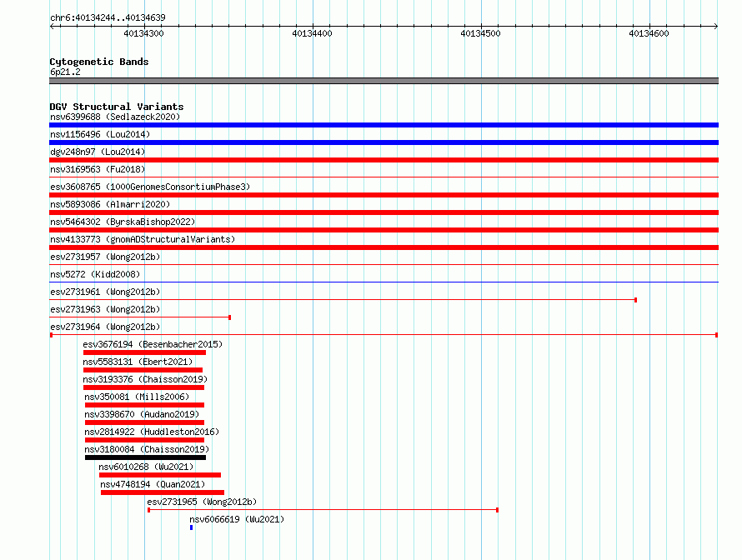Image resolution: width=742 pixels, height=560 pixels.
Task: Open nsv4133773 (gnomADStructuralVariants) label
Action: coord(143,239)
